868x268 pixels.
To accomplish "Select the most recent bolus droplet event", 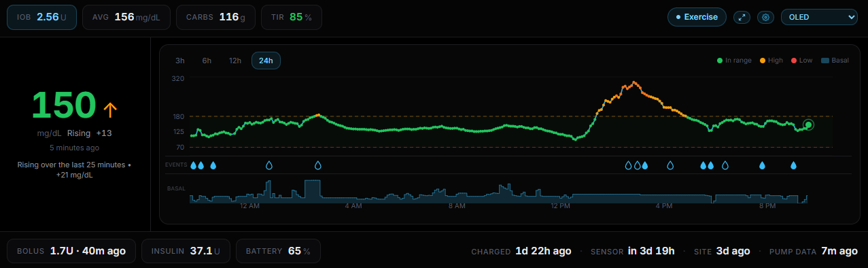I will (x=793, y=165).
